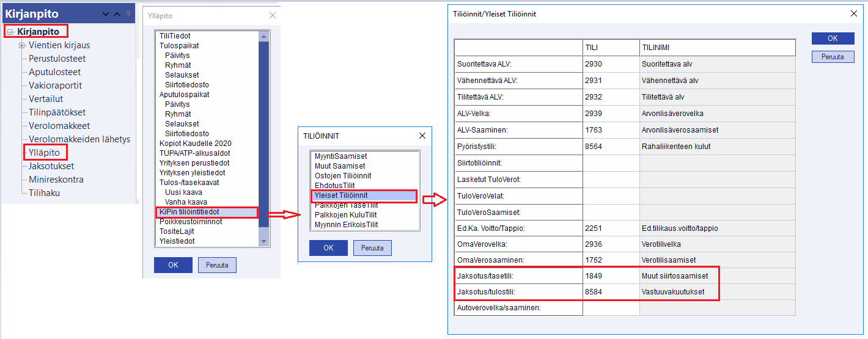Click the up chevron in Kirjanpito header
Image resolution: width=868 pixels, height=339 pixels.
click(x=117, y=14)
